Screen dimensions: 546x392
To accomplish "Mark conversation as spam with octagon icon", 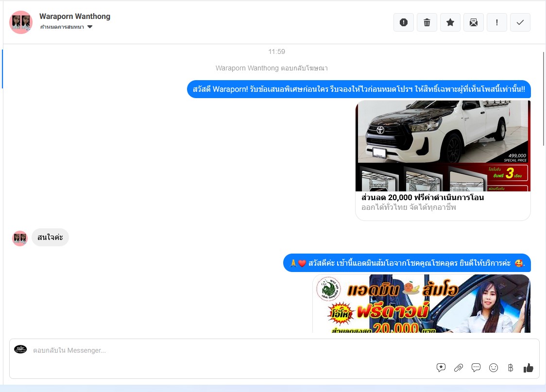I will [x=404, y=22].
